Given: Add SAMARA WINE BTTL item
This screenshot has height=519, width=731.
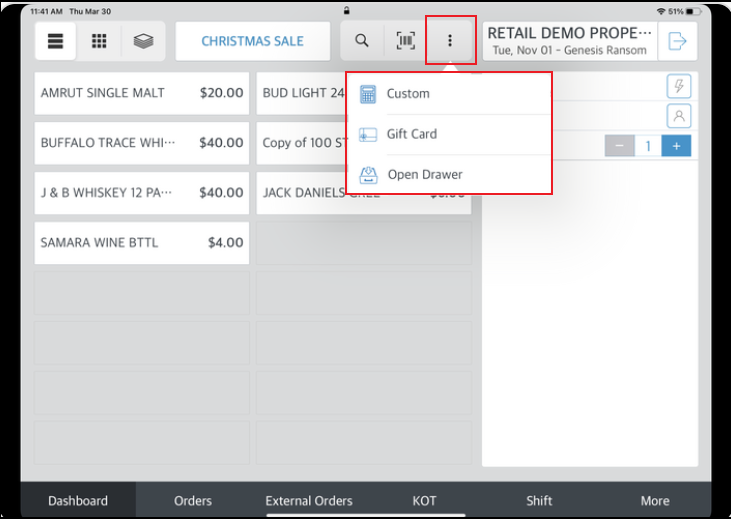Looking at the screenshot, I should point(141,243).
